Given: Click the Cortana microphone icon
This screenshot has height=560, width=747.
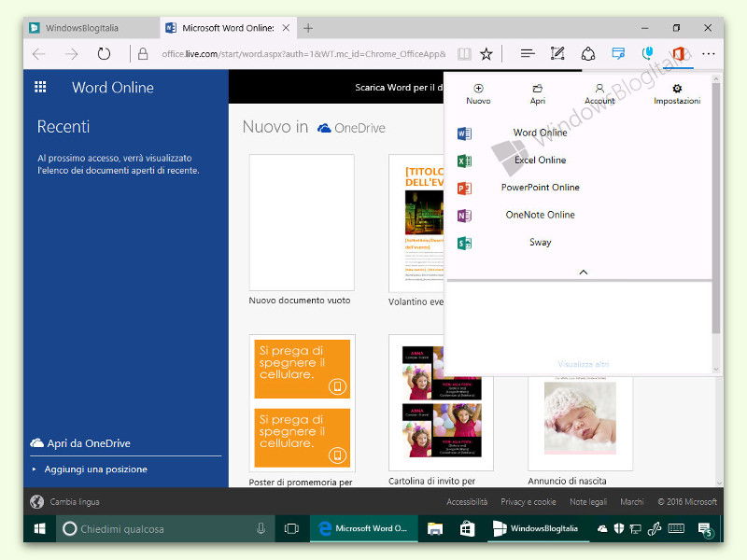Looking at the screenshot, I should [261, 528].
